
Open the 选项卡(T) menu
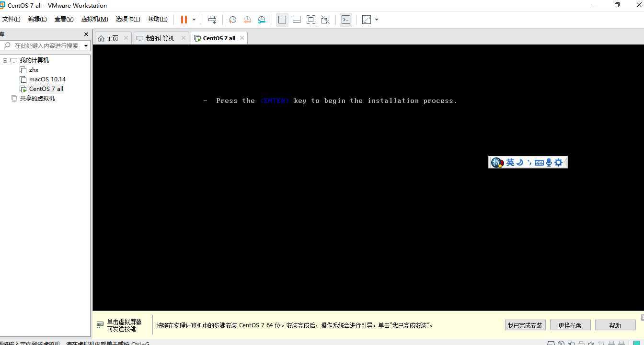(x=127, y=19)
